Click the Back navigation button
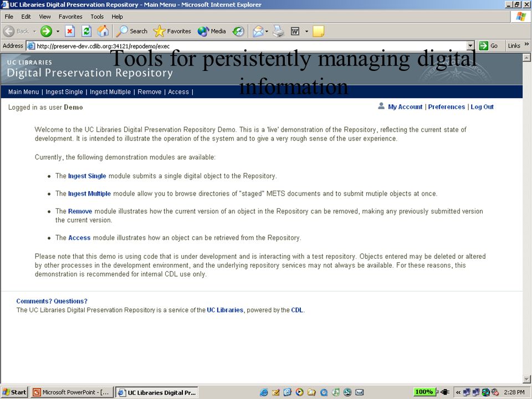The width and height of the screenshot is (532, 399). point(16,31)
